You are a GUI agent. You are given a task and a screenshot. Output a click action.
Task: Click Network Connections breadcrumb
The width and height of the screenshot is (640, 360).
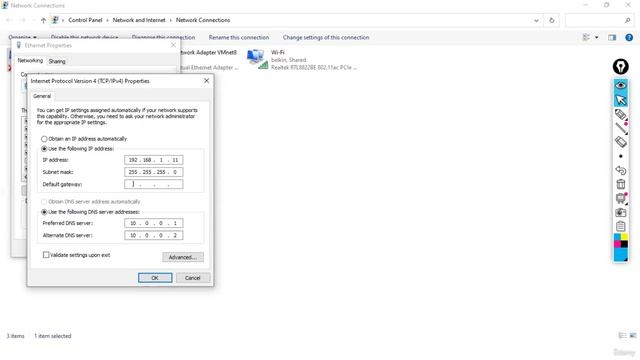[203, 20]
